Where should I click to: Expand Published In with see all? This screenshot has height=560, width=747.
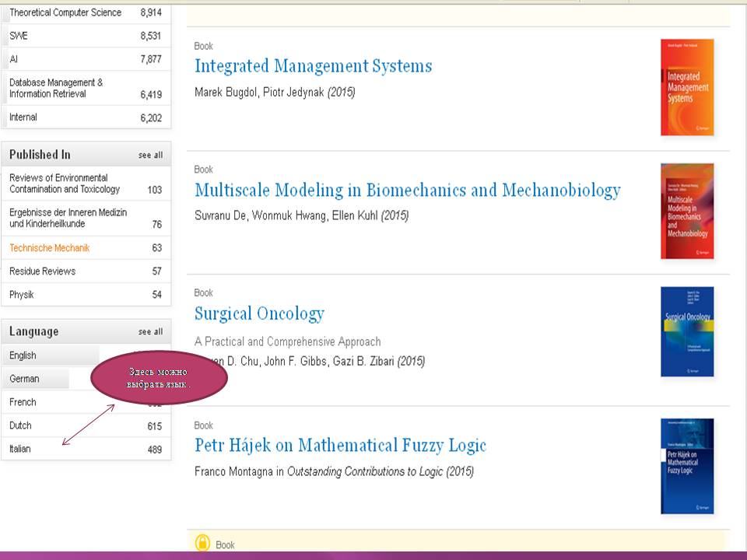(x=150, y=155)
